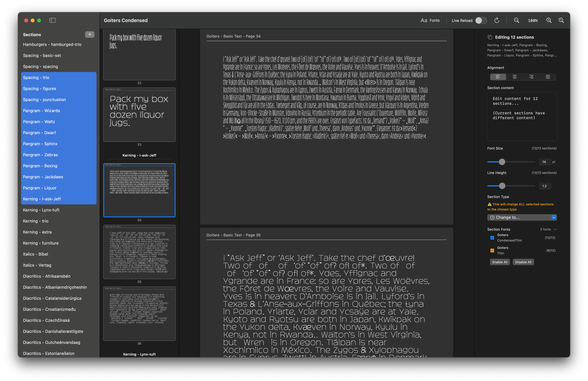588x381 pixels.
Task: Add a new section with the plus icon
Action: coord(89,34)
